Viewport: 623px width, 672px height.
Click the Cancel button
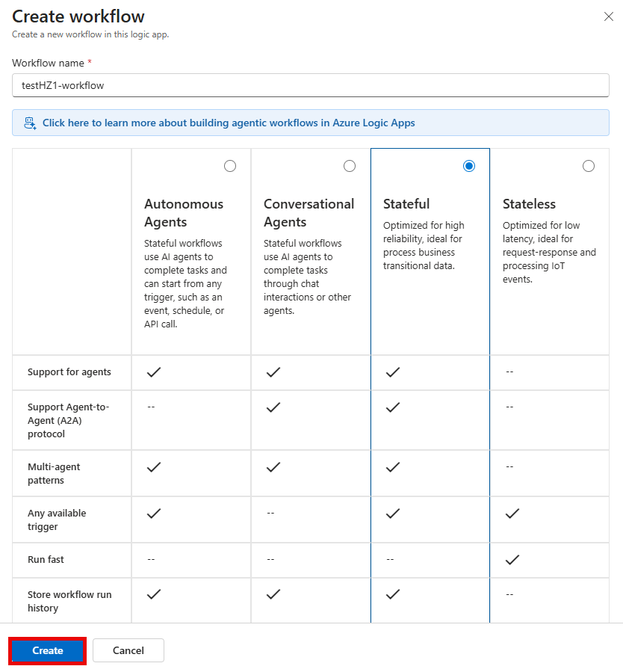[128, 650]
